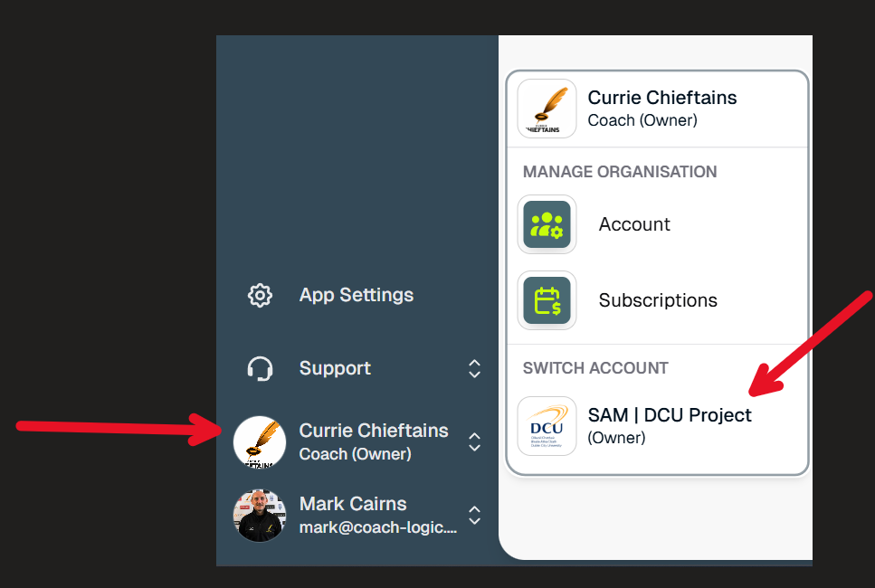Click Currie Chieftains logo in popup header

tap(547, 109)
